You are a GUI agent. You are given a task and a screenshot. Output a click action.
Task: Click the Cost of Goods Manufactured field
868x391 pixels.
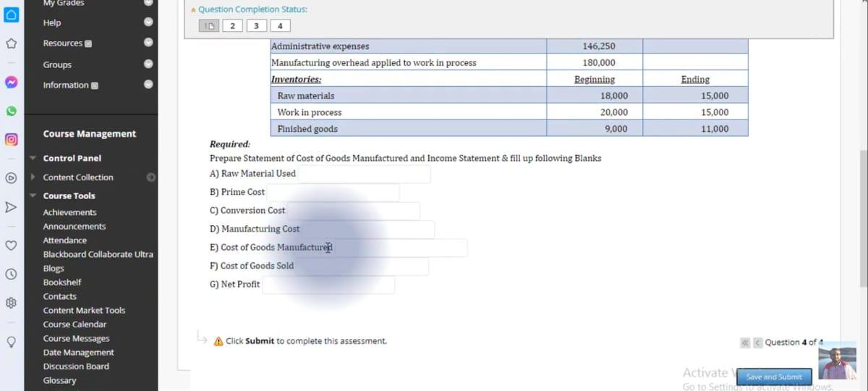pos(400,248)
